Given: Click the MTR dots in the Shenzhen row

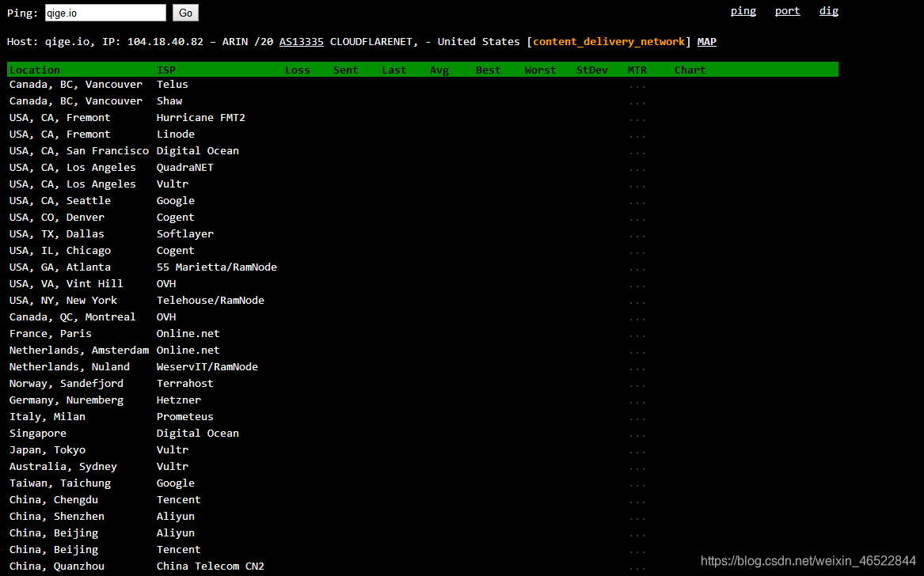Looking at the screenshot, I should 637,518.
